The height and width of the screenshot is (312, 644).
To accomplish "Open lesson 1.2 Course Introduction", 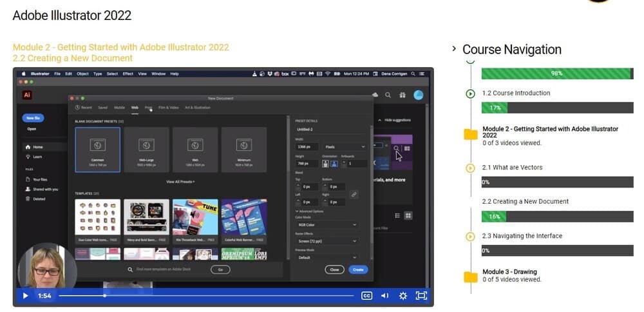I will [x=516, y=93].
